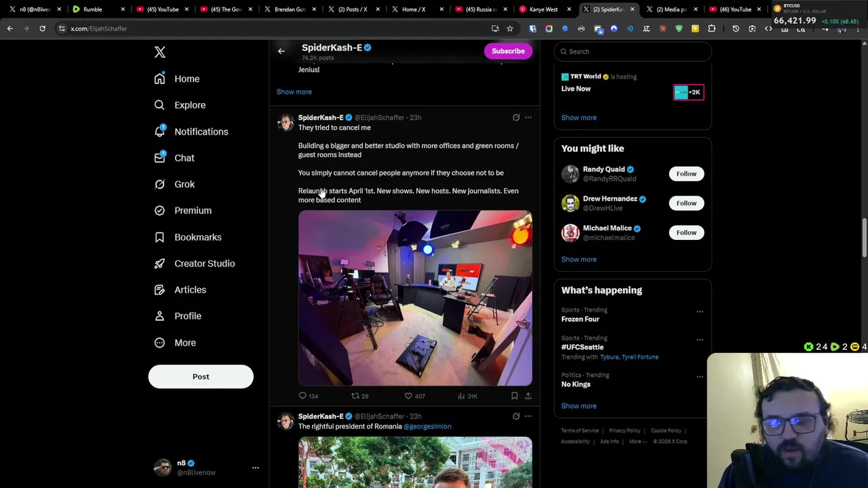This screenshot has height=488, width=868.
Task: Open Premium from sidebar
Action: tap(183, 211)
